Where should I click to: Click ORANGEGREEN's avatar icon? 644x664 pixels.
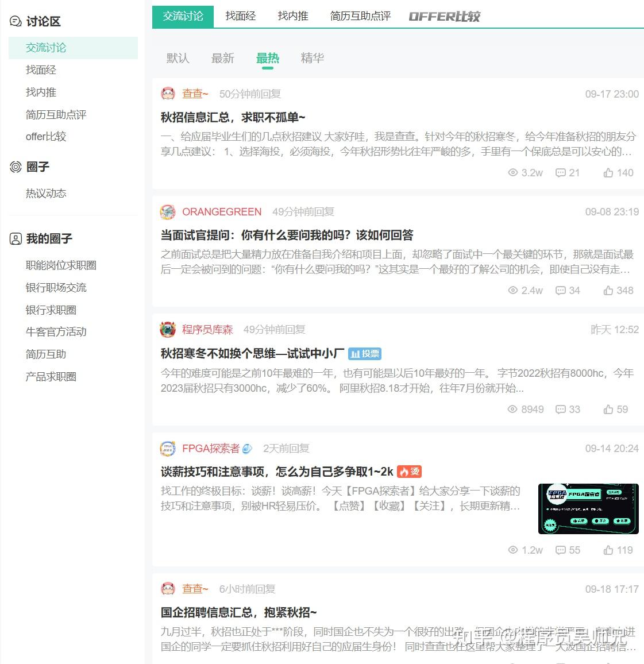[168, 212]
